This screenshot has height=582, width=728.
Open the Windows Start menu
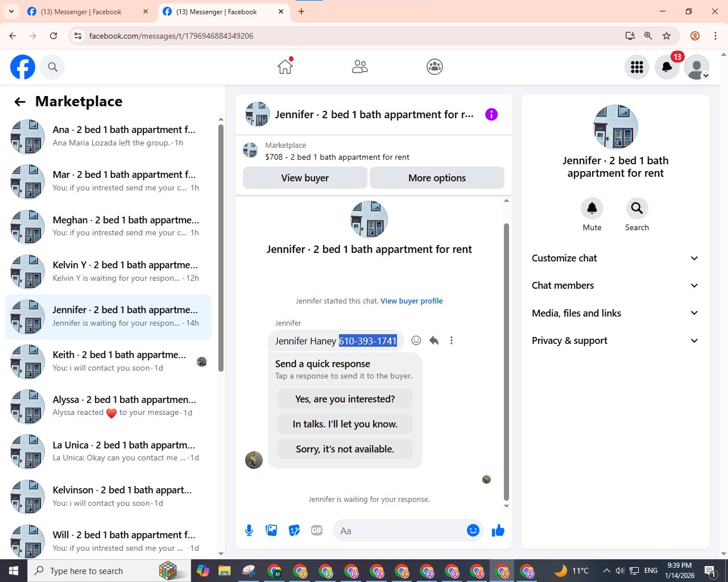(14, 571)
